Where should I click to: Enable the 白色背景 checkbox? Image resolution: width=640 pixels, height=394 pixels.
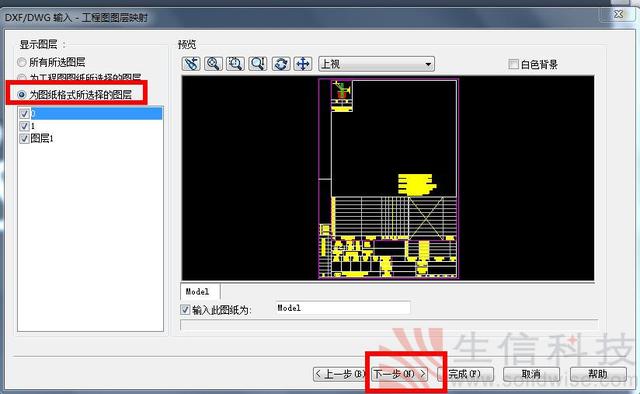coord(513,64)
